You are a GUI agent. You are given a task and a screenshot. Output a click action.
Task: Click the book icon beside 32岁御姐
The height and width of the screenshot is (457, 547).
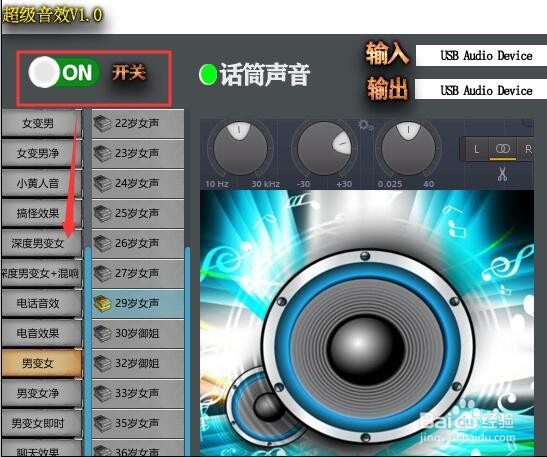(x=103, y=364)
